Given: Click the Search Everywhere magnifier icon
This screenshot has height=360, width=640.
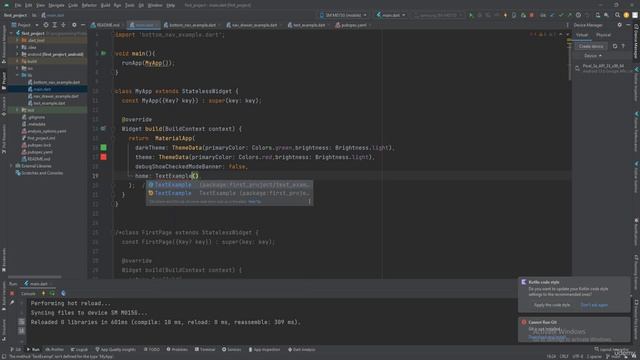Looking at the screenshot, I should pos(617,15).
